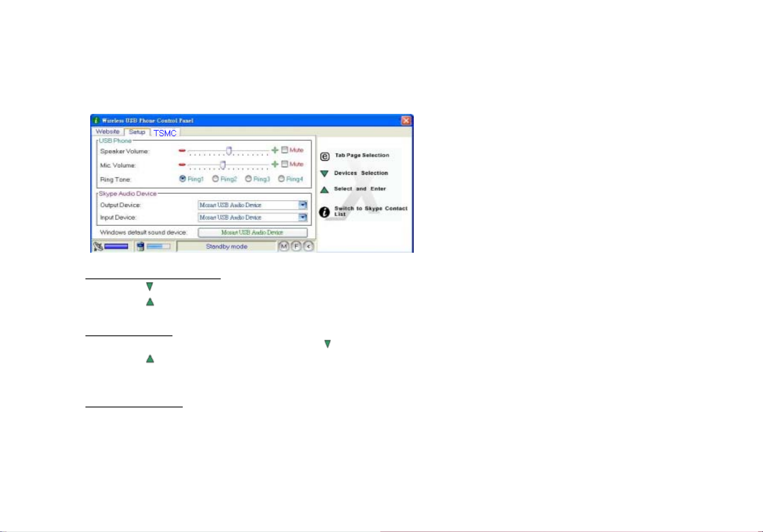Click the round M button
This screenshot has height=532, width=763.
[284, 246]
